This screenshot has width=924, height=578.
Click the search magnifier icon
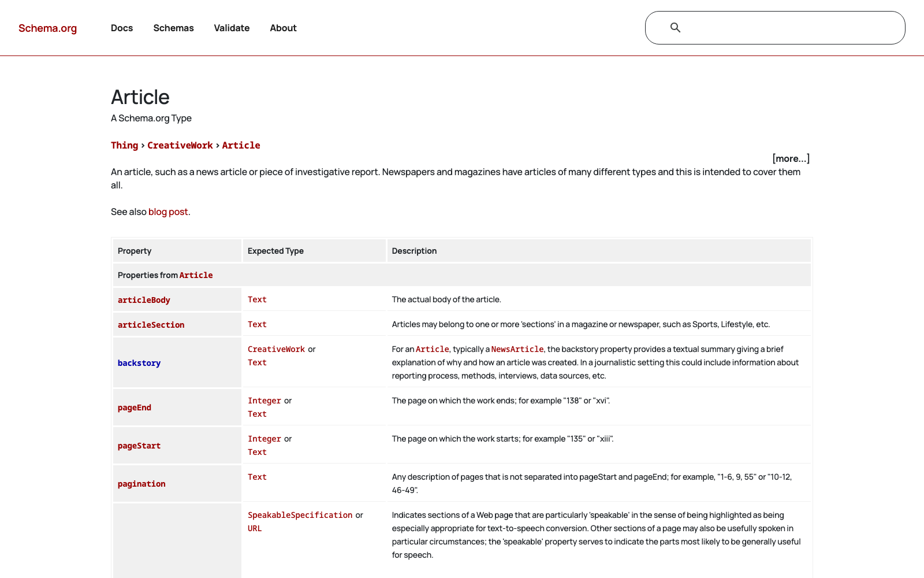pyautogui.click(x=675, y=28)
